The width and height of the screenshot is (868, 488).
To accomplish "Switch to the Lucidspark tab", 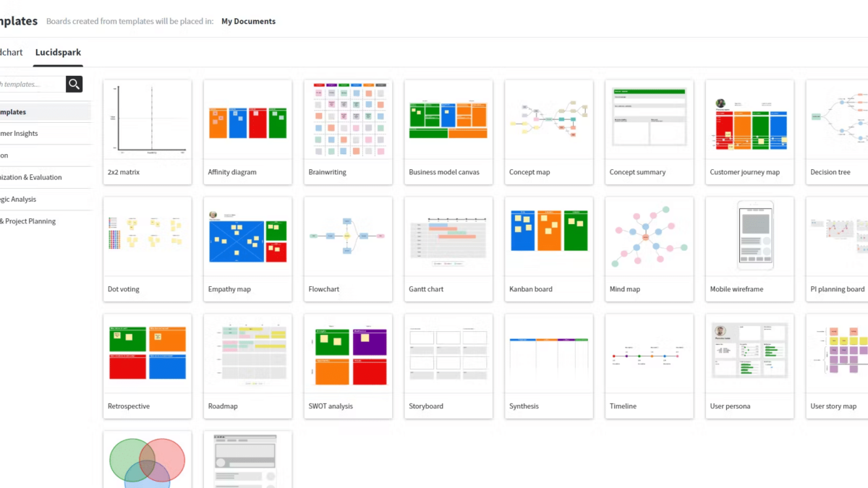I will [x=58, y=53].
